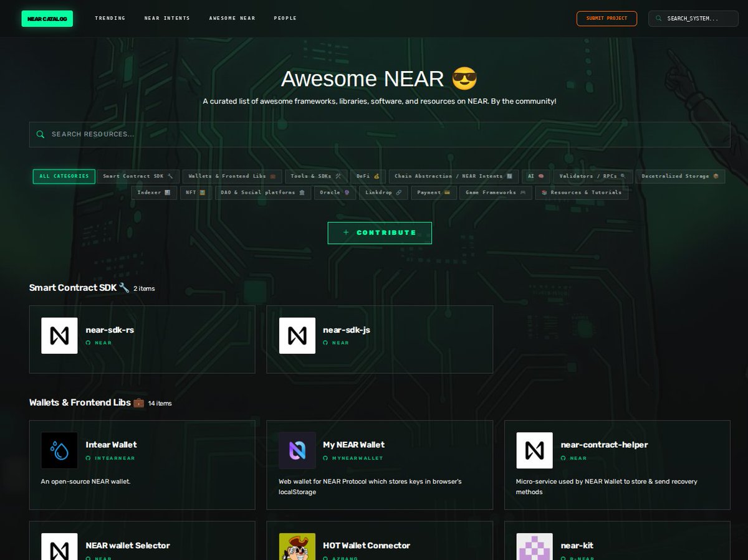Click NEAR author label under near-sdk-rs
748x560 pixels.
coord(103,343)
